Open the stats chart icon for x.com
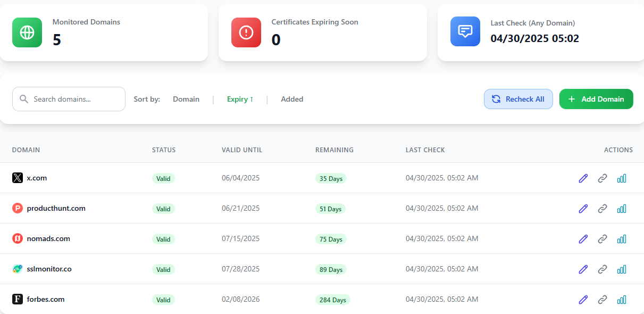 621,178
